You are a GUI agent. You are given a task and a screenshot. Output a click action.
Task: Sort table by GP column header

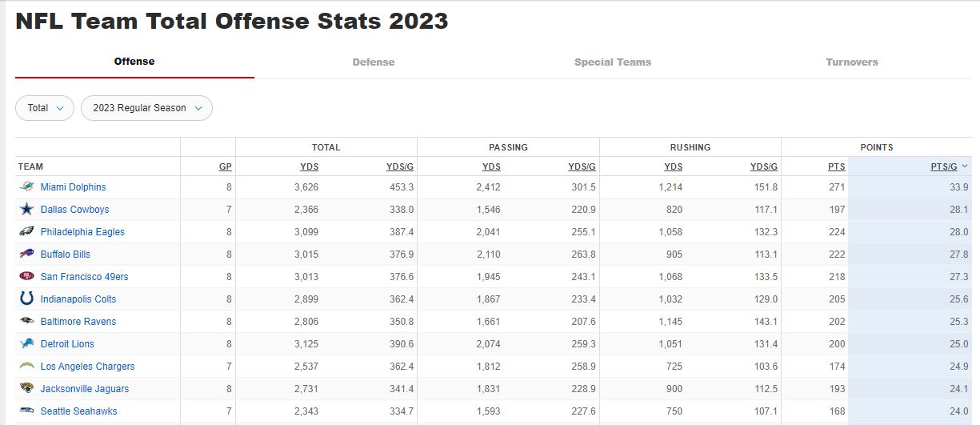coord(226,166)
